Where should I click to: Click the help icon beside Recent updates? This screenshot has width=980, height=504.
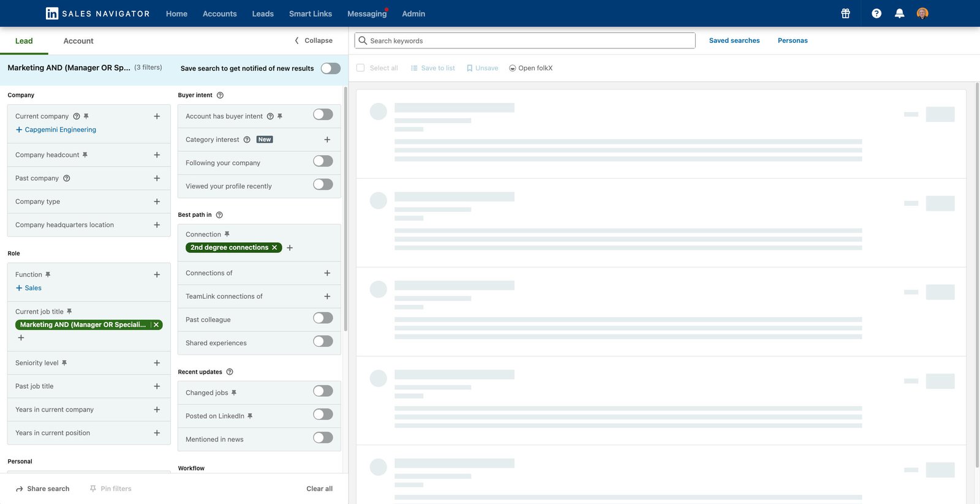pyautogui.click(x=230, y=372)
